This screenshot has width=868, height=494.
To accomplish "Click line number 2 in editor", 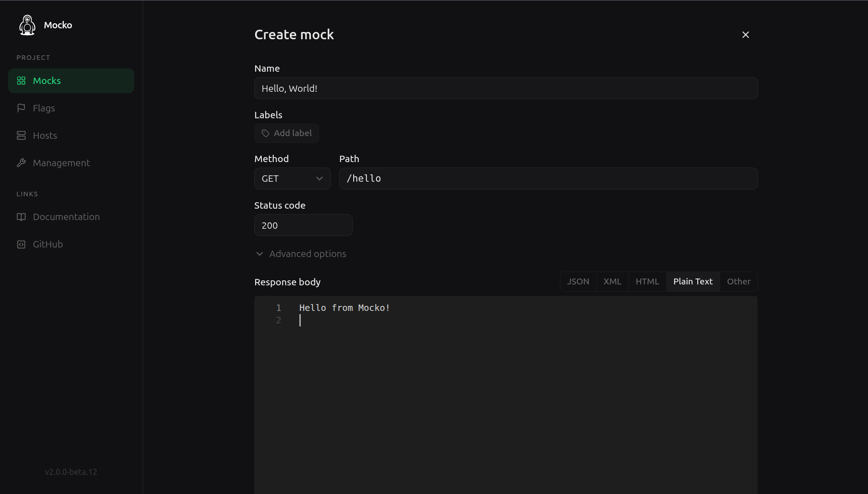I will [x=279, y=321].
